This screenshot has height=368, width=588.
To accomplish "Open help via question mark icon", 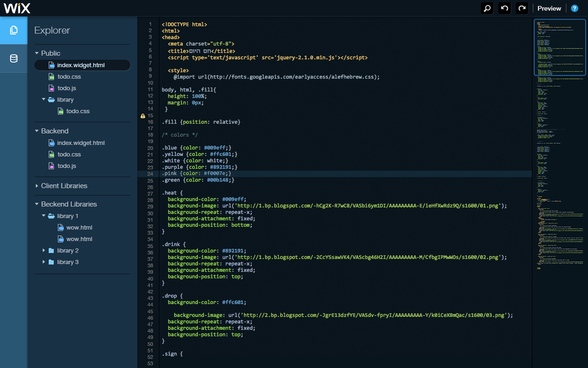I will (574, 8).
